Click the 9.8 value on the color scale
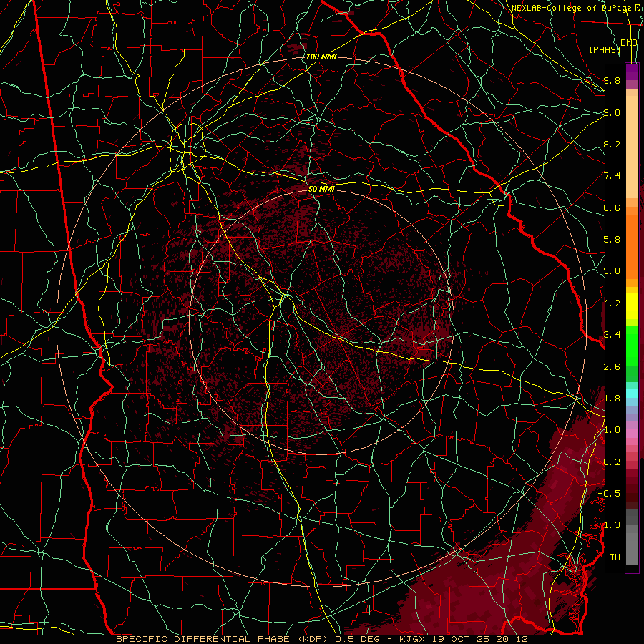Image resolution: width=644 pixels, height=644 pixels. coord(612,80)
